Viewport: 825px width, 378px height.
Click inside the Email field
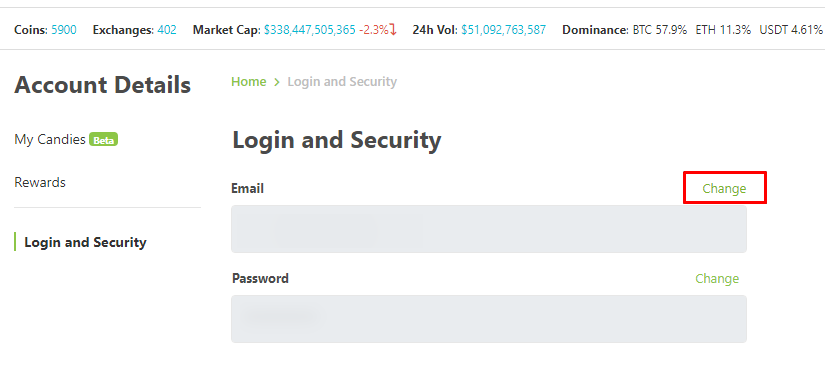tap(489, 229)
